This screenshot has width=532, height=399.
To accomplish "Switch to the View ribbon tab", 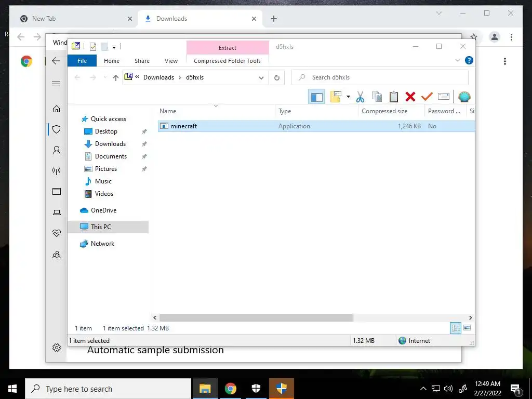I will (x=171, y=61).
